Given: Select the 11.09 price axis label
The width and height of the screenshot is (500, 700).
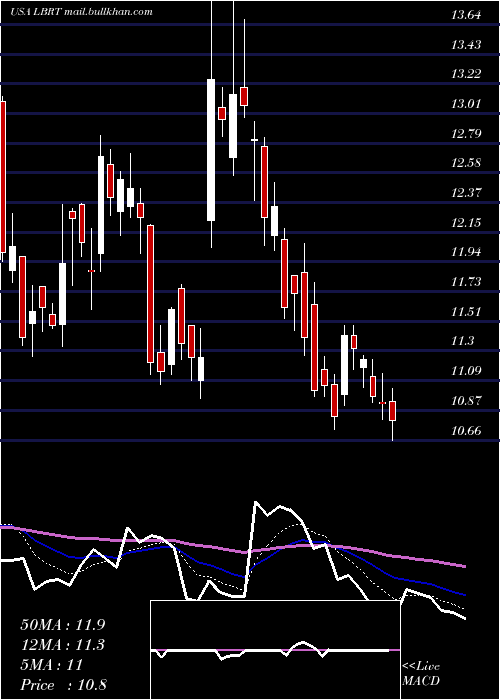Looking at the screenshot, I should pos(466,371).
